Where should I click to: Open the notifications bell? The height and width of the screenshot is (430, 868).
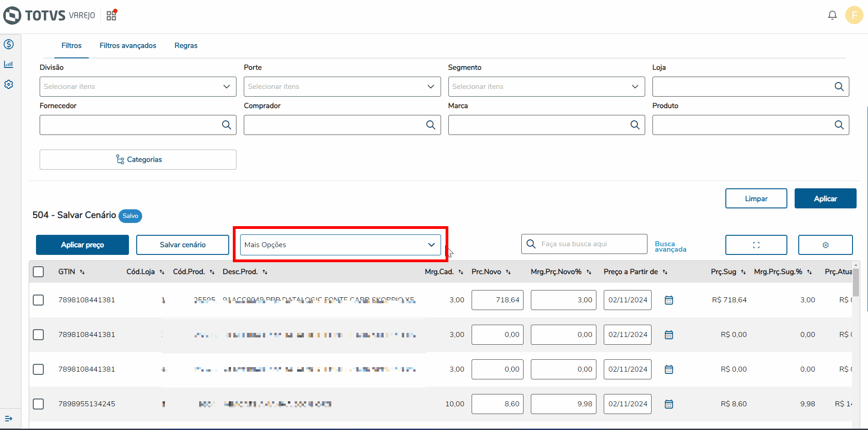[x=832, y=16]
